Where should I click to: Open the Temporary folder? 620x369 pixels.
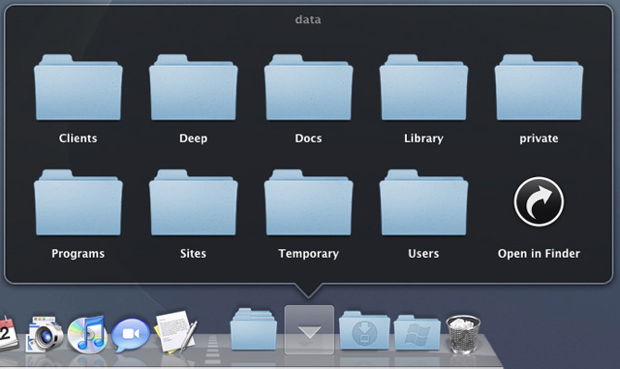tap(308, 202)
